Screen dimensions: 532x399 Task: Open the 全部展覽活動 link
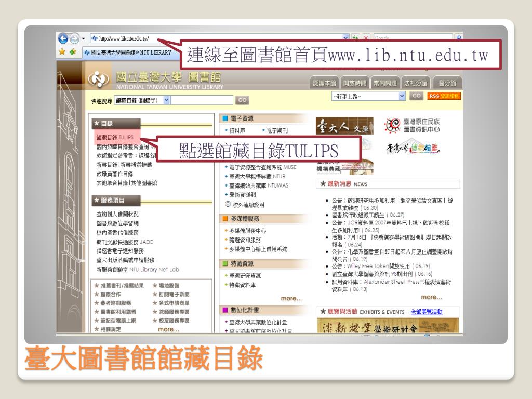427,312
